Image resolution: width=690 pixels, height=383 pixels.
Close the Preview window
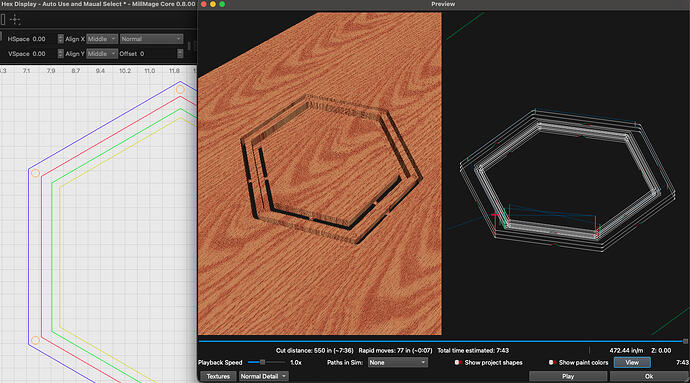click(x=203, y=4)
